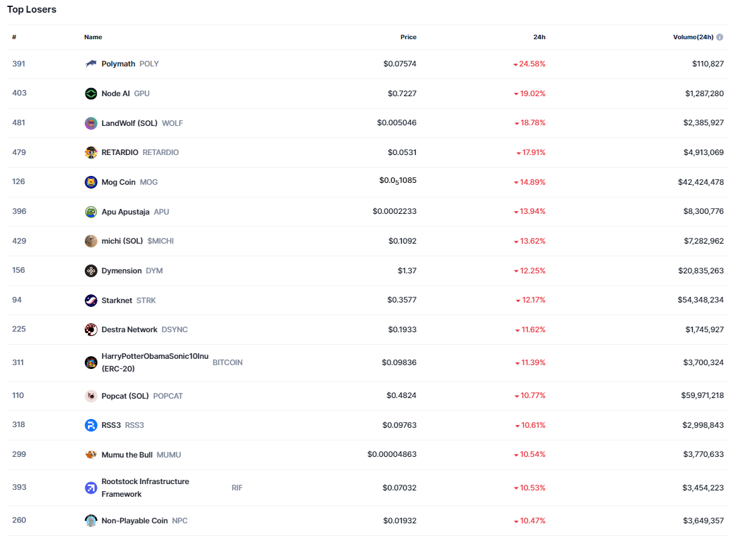Click the Dymension coin logo
Screen dimensions: 756x536
point(91,271)
